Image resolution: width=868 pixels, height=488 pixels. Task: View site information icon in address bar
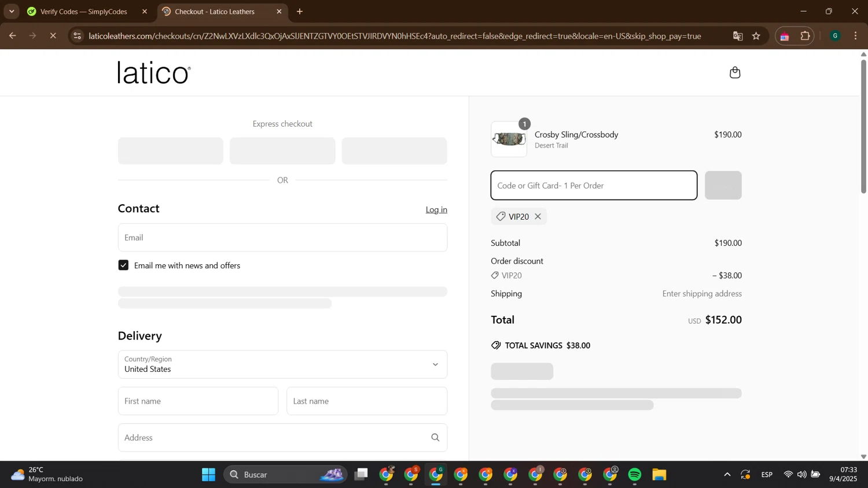pos(78,36)
